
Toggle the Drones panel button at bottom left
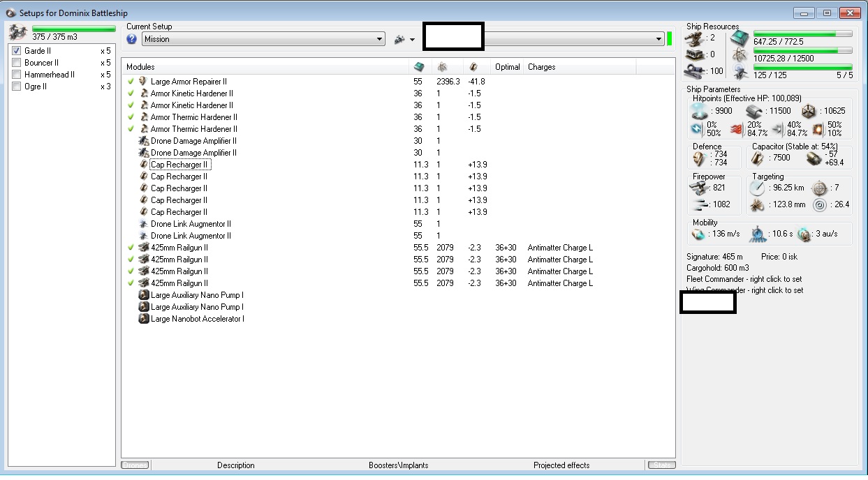(135, 465)
